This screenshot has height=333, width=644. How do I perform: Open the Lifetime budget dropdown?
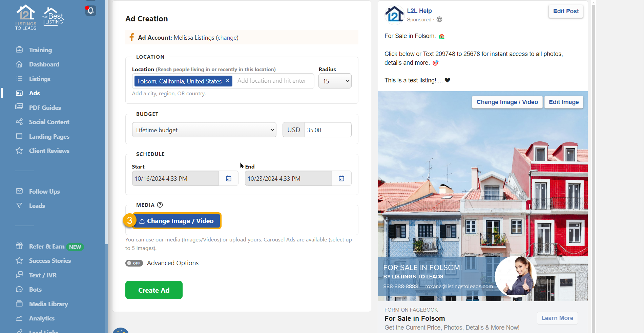coord(204,130)
